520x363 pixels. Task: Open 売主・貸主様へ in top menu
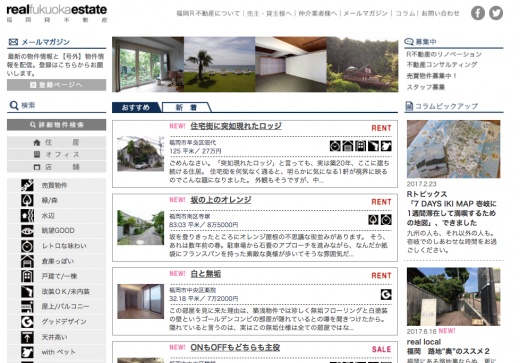coord(269,14)
